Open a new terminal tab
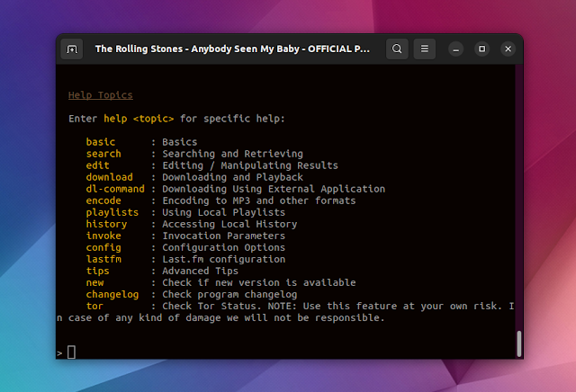Viewport: 576px width, 392px height. [73, 49]
